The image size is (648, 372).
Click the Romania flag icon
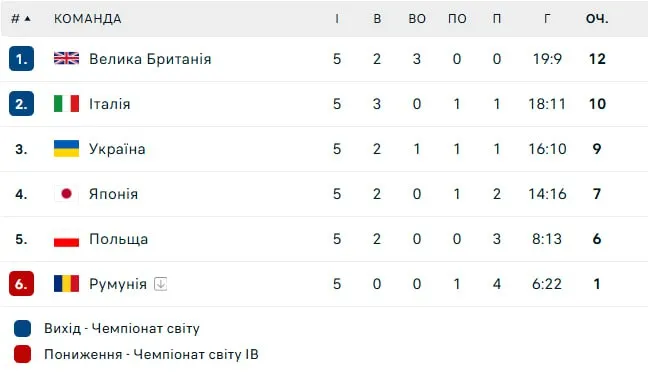coord(67,284)
